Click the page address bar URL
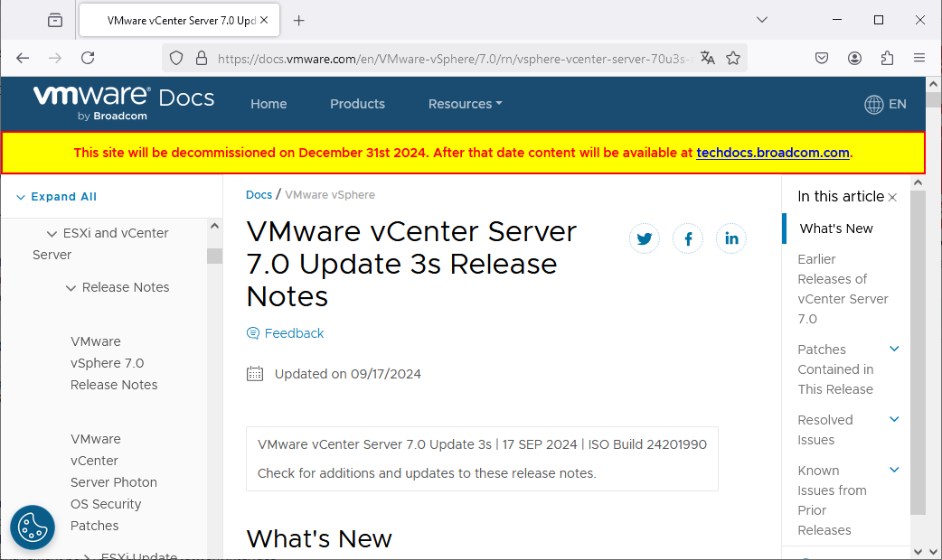This screenshot has height=560, width=942. [455, 59]
